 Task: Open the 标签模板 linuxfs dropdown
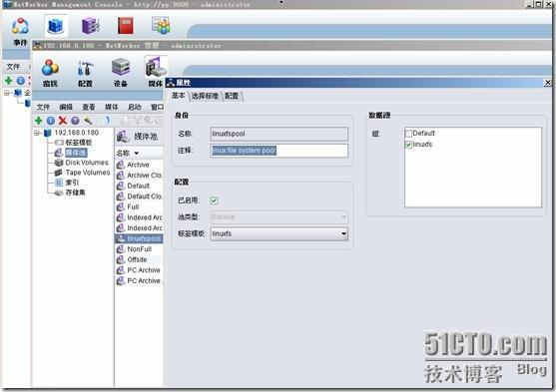coord(279,233)
